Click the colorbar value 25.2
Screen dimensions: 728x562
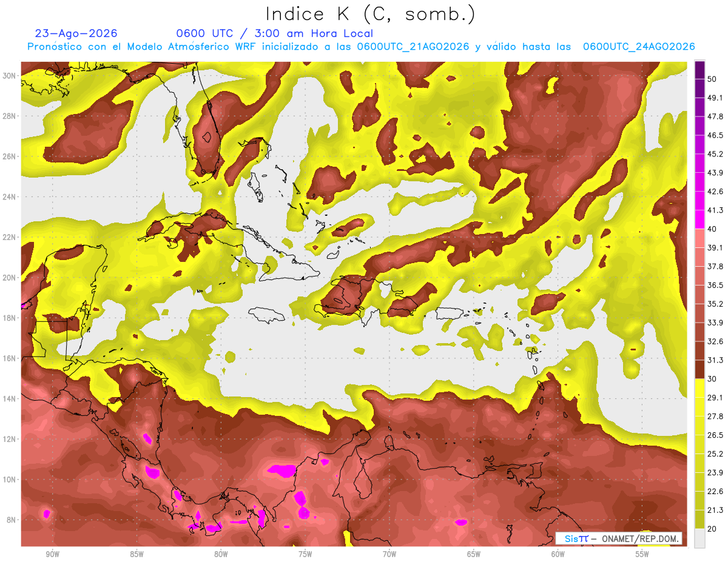[x=715, y=454]
